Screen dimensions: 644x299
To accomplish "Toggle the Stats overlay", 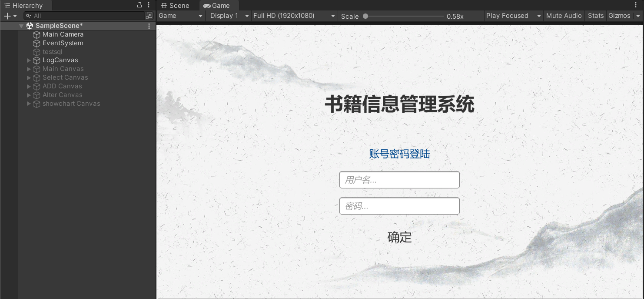I will pyautogui.click(x=596, y=16).
